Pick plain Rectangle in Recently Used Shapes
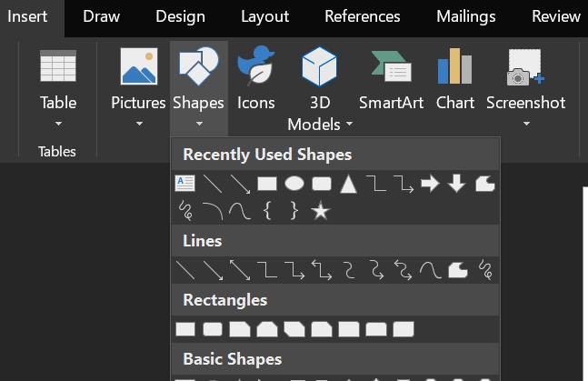588x381 pixels. [x=267, y=184]
